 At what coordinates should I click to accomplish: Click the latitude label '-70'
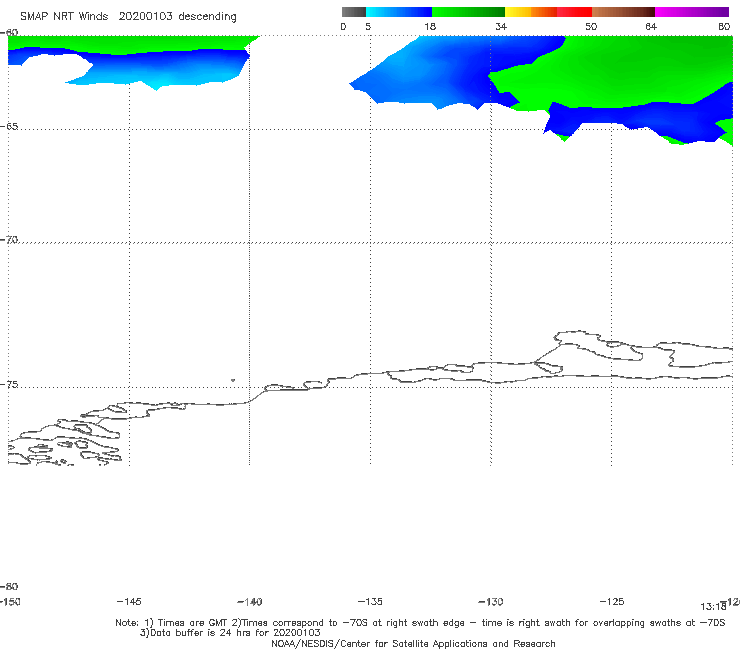[9, 240]
